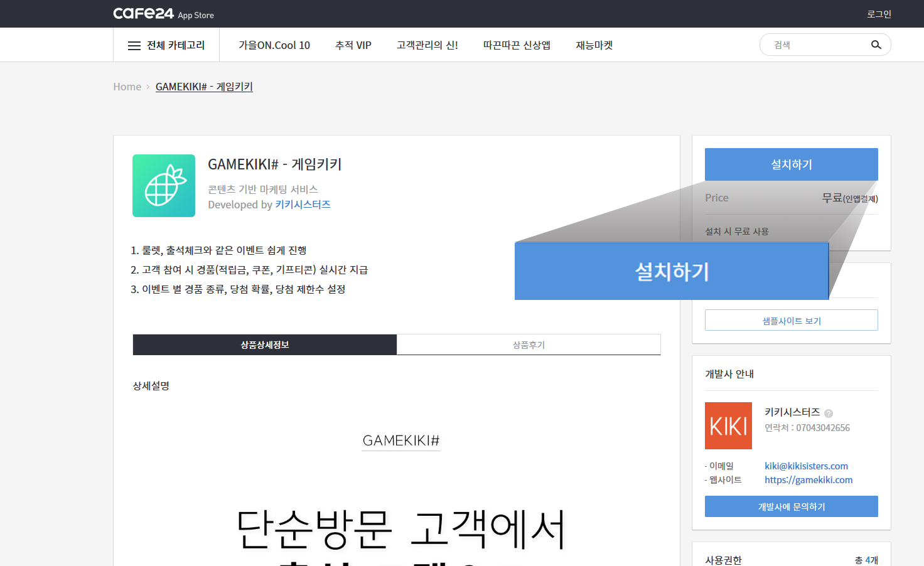924x566 pixels.
Task: Open the kiki@kikisisters.com email link
Action: coord(806,466)
